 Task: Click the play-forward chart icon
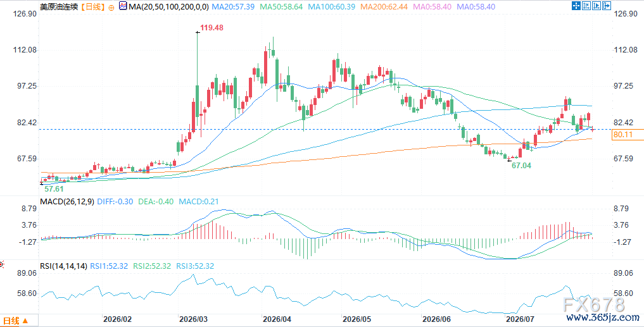coord(597,6)
